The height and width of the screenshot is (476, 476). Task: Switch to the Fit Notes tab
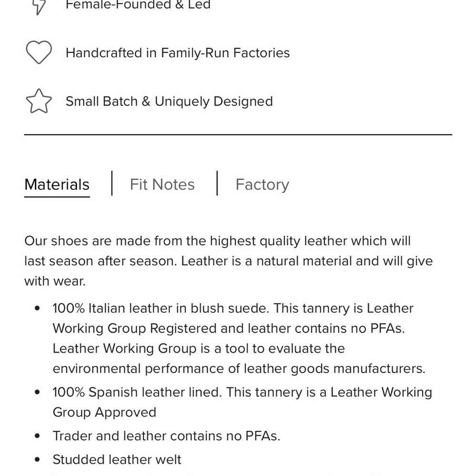click(x=162, y=185)
